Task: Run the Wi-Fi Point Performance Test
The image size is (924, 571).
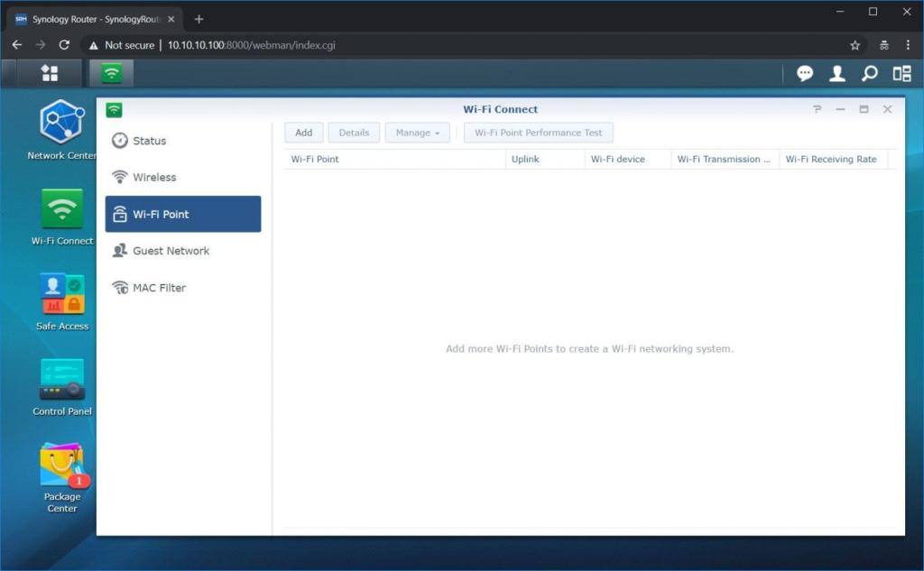Action: click(x=538, y=133)
